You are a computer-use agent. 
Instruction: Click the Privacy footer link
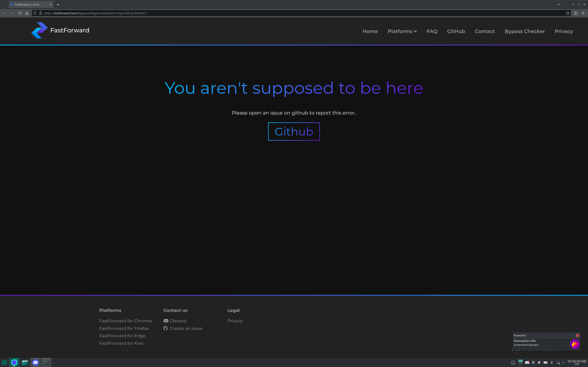235,321
